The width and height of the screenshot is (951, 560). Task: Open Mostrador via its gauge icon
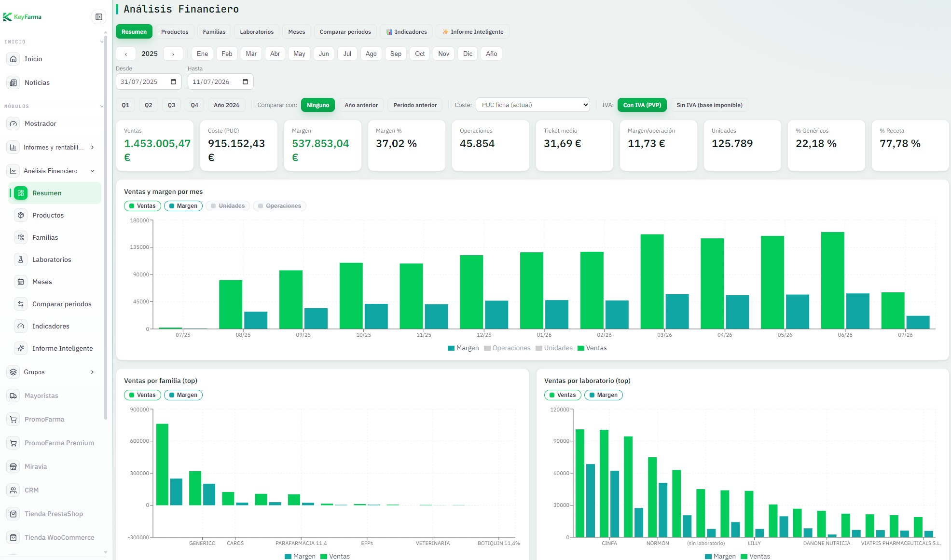click(14, 123)
